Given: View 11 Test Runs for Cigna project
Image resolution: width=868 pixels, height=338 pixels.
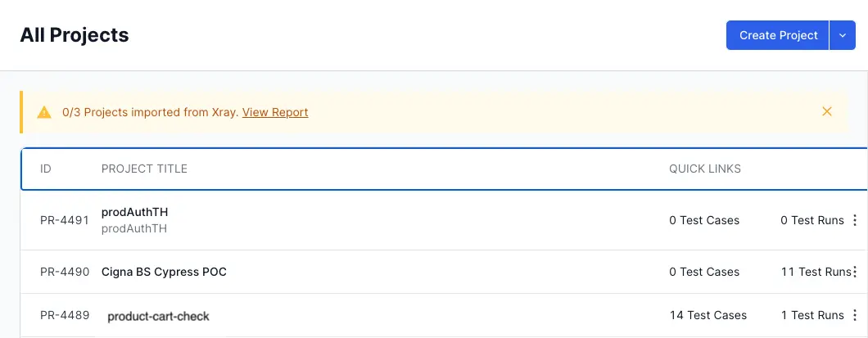Looking at the screenshot, I should point(815,272).
